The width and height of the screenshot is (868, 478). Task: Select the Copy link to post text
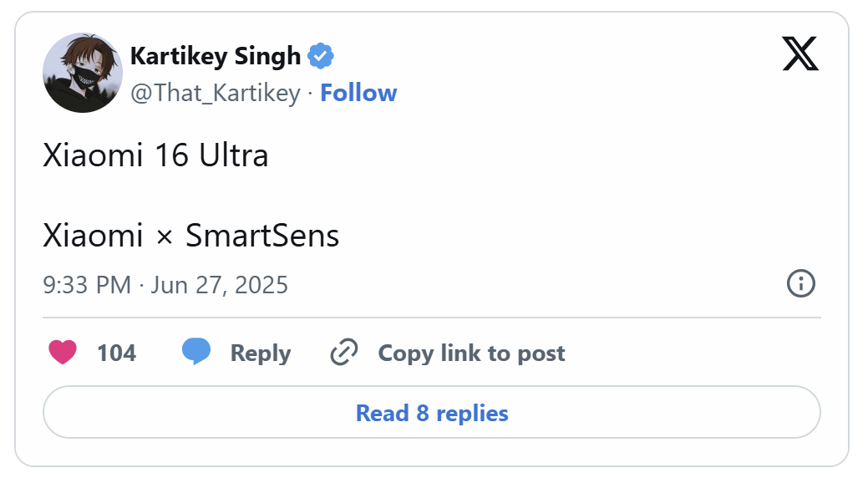471,353
